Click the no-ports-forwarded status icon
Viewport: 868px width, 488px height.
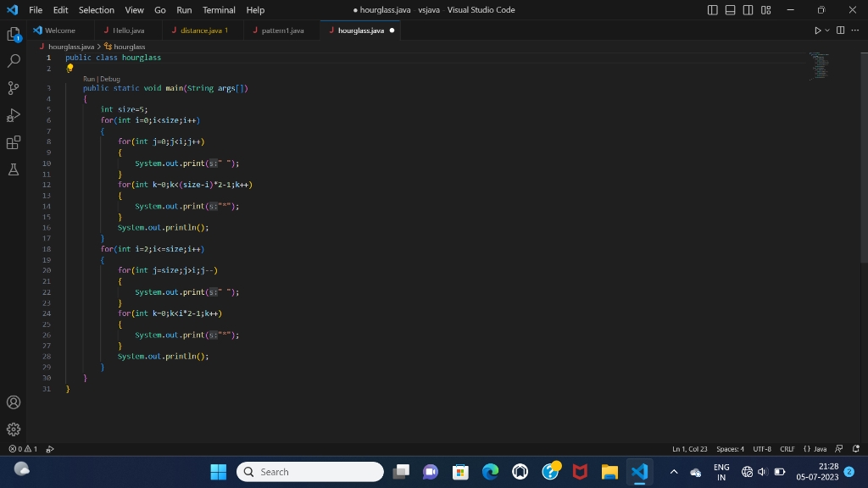click(50, 449)
